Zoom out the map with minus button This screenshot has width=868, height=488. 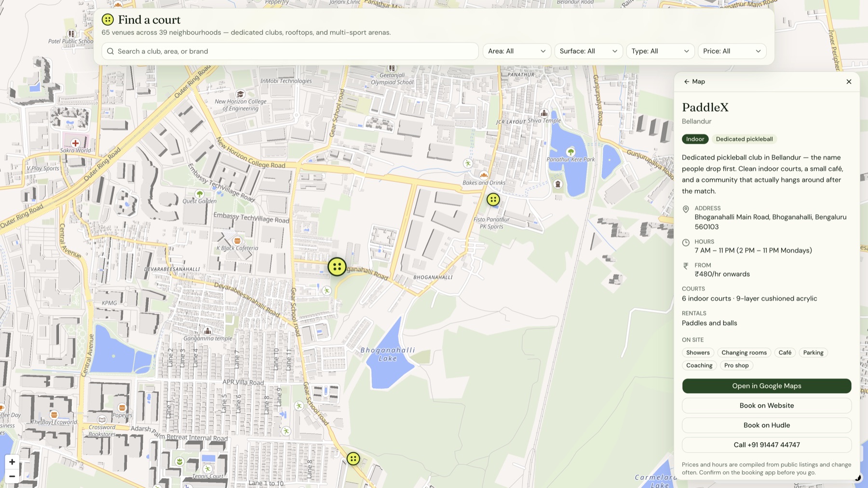[x=12, y=476]
